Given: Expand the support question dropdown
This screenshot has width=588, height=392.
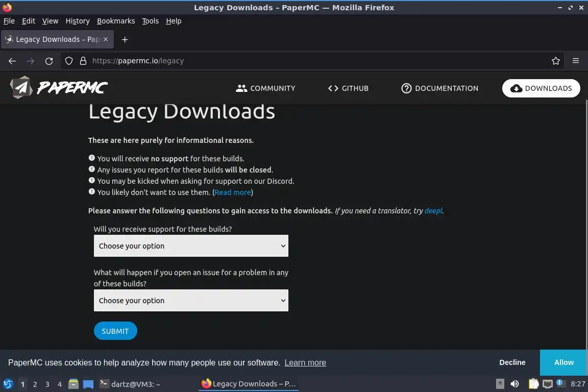Looking at the screenshot, I should click(x=191, y=246).
